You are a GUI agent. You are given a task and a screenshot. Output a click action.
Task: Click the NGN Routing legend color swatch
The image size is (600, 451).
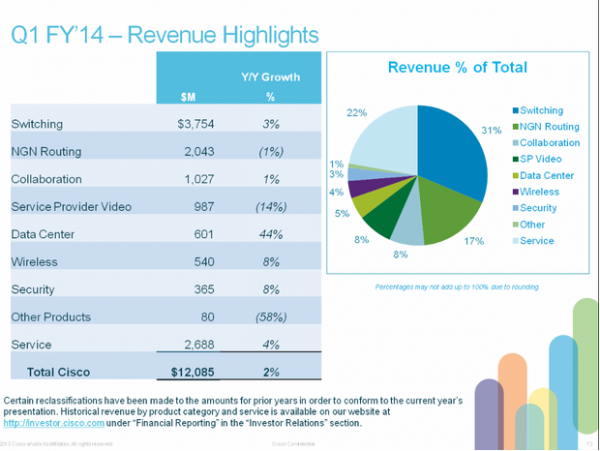pyautogui.click(x=515, y=127)
